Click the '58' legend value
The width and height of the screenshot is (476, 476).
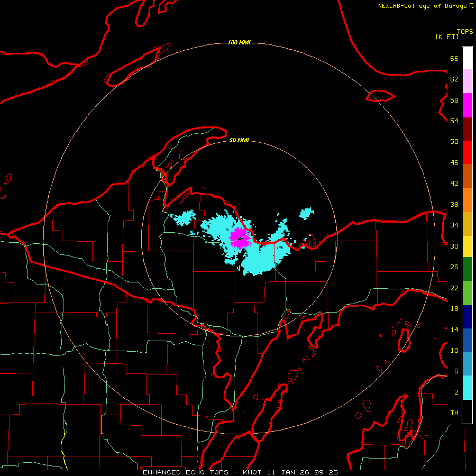(x=454, y=100)
